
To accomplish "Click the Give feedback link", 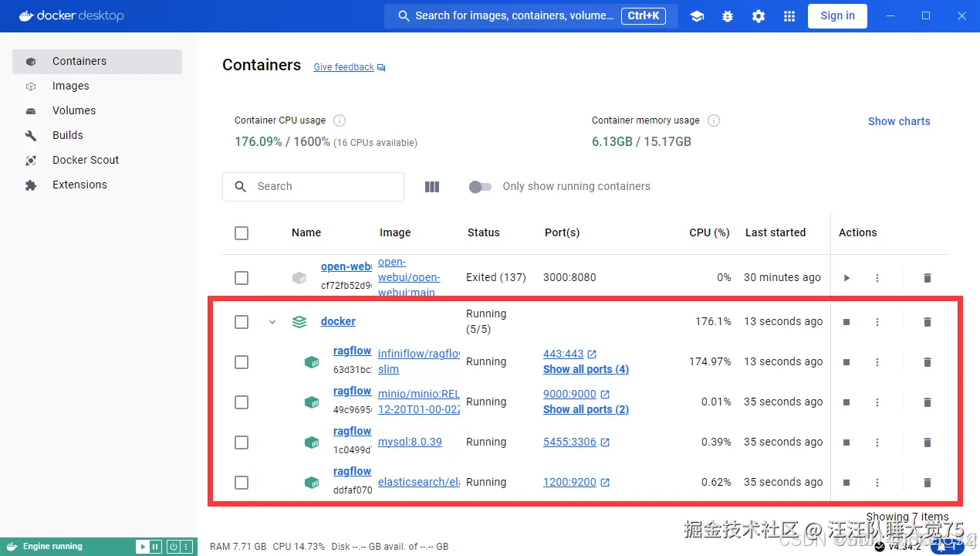I will tap(349, 68).
